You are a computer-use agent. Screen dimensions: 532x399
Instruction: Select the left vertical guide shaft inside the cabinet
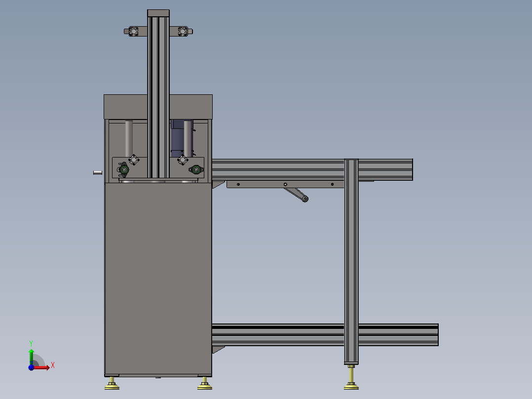(x=129, y=139)
